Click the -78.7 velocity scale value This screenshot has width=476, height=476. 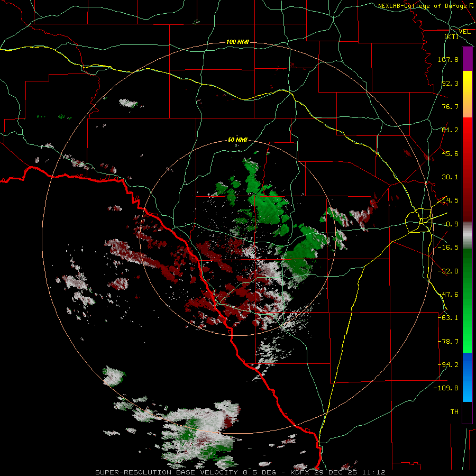448,342
